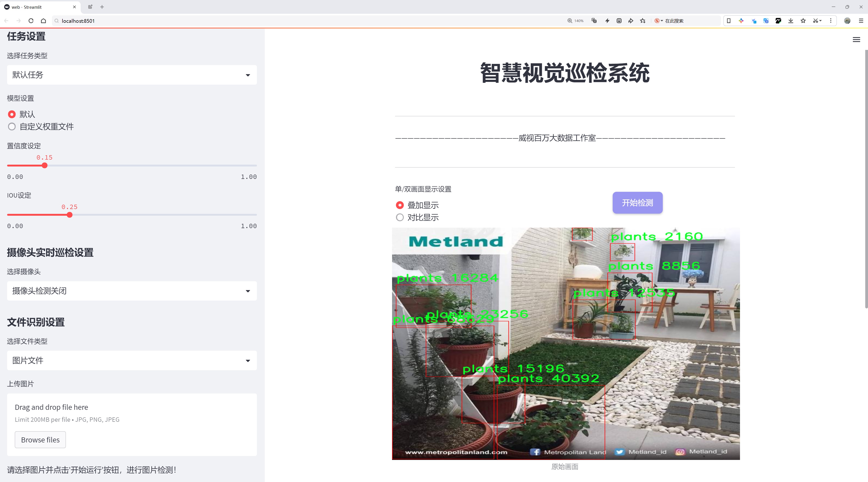This screenshot has width=868, height=482.
Task: Click the 文件识别设置 section heading
Action: (x=36, y=322)
